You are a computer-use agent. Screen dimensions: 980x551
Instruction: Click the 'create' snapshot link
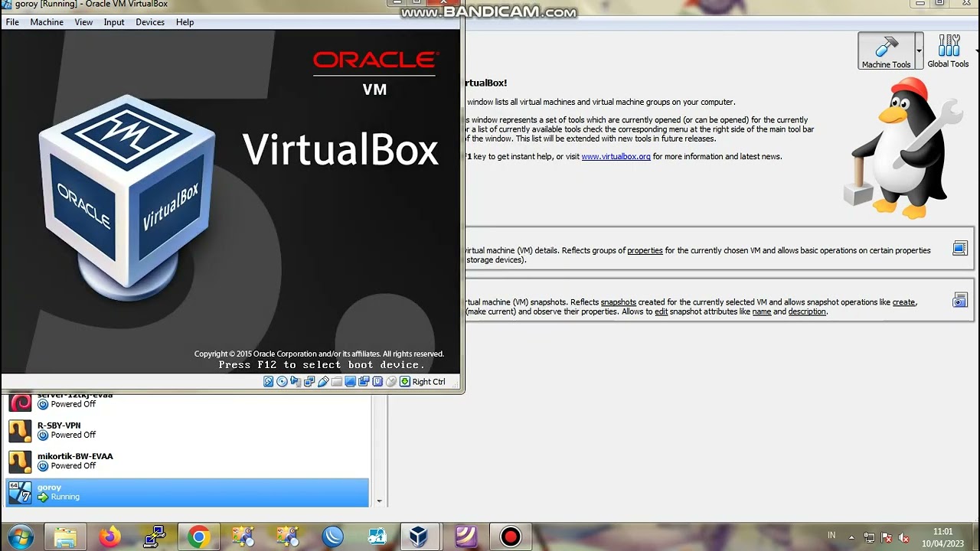903,302
